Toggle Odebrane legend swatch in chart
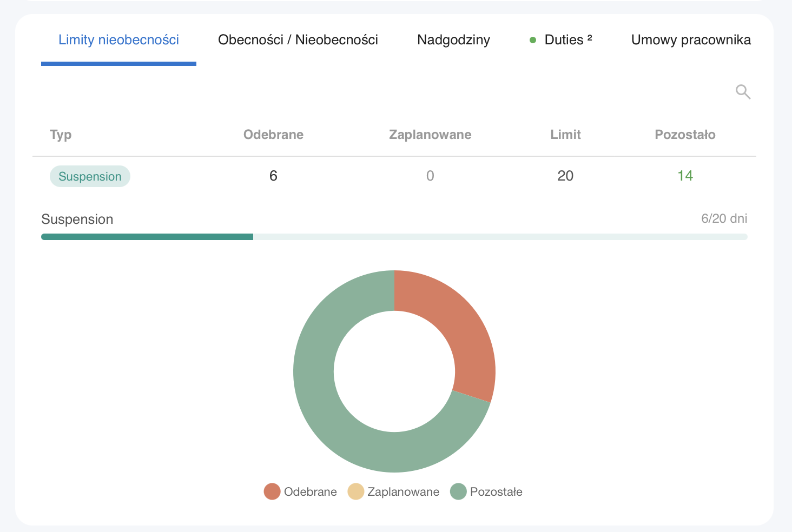The width and height of the screenshot is (792, 532). (272, 491)
